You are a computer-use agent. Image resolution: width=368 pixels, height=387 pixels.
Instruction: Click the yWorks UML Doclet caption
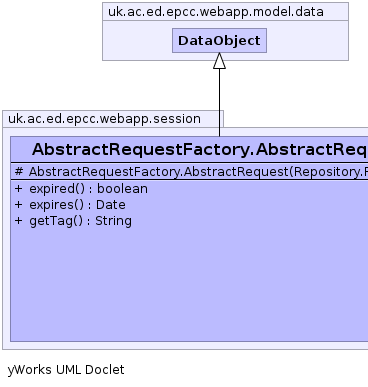coord(66,370)
